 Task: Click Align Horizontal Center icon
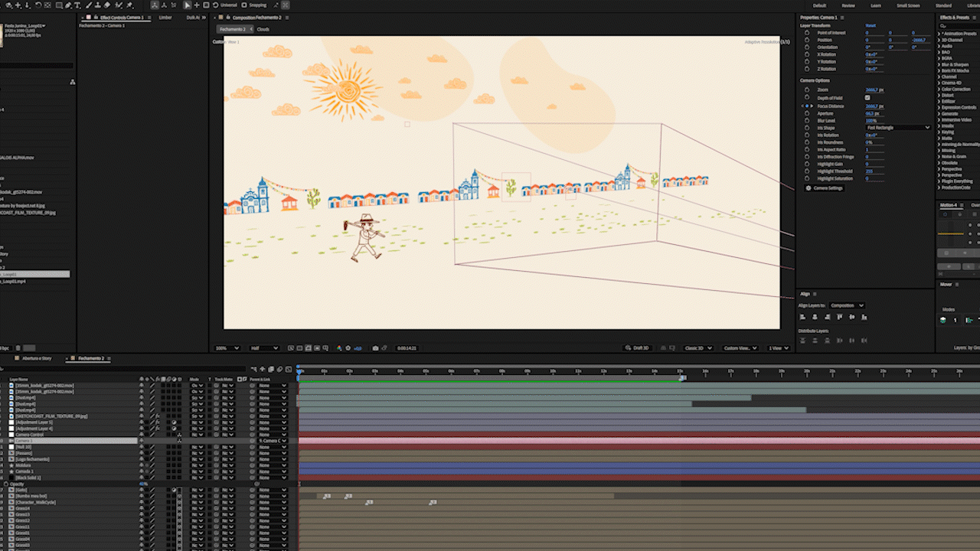(815, 317)
